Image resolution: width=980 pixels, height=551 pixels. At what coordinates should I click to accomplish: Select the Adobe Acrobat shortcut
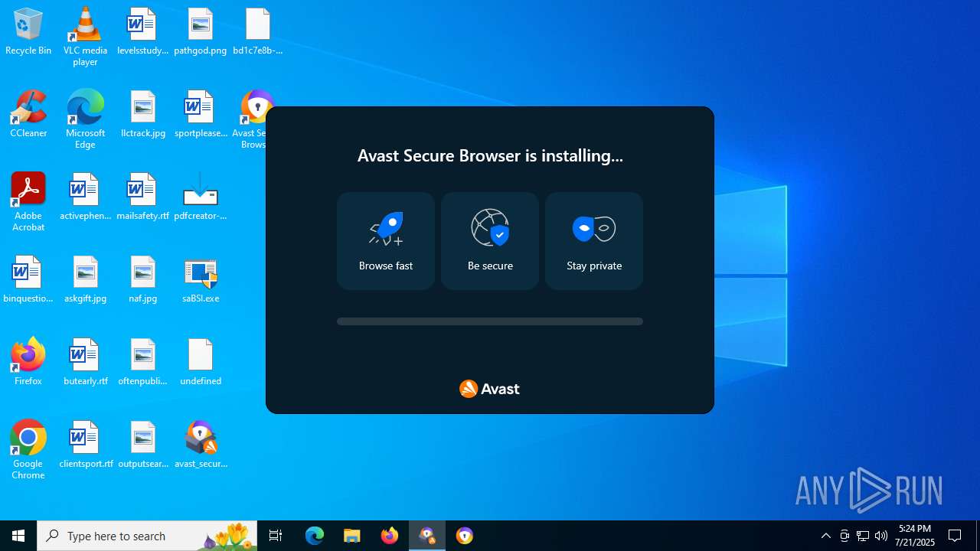pos(28,202)
